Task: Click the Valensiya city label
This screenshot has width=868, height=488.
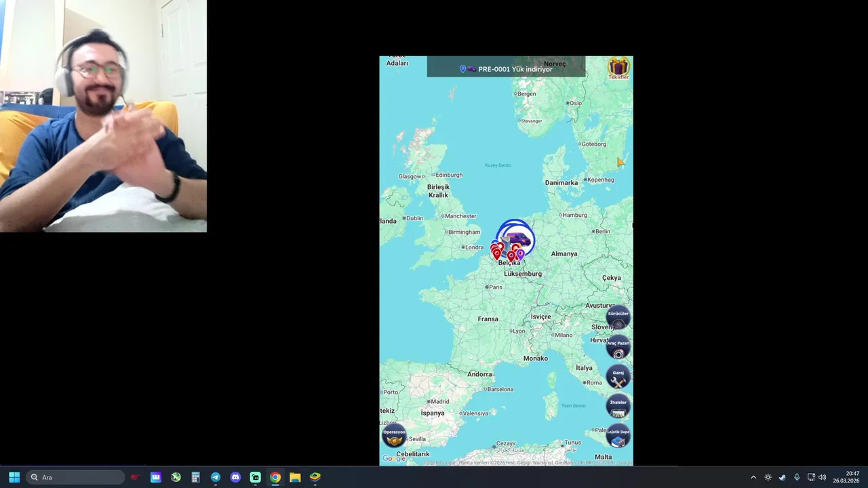Action: click(x=475, y=413)
